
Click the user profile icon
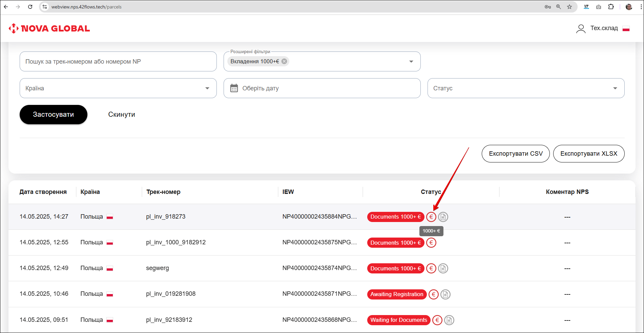581,29
